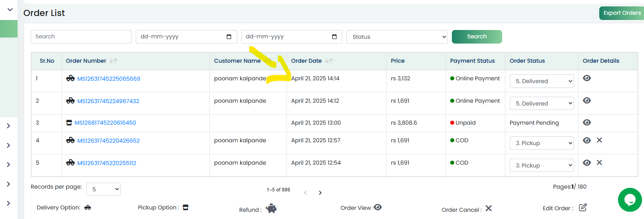Viewport: 644px width, 219px height.
Task: Click delivery truck icon for order MS12631745220426652
Action: click(70, 140)
